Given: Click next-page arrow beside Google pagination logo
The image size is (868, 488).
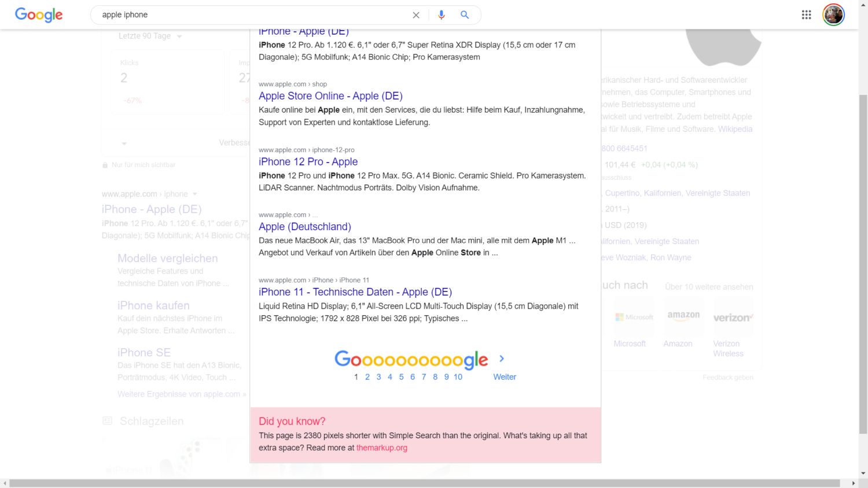Looking at the screenshot, I should pos(501,358).
